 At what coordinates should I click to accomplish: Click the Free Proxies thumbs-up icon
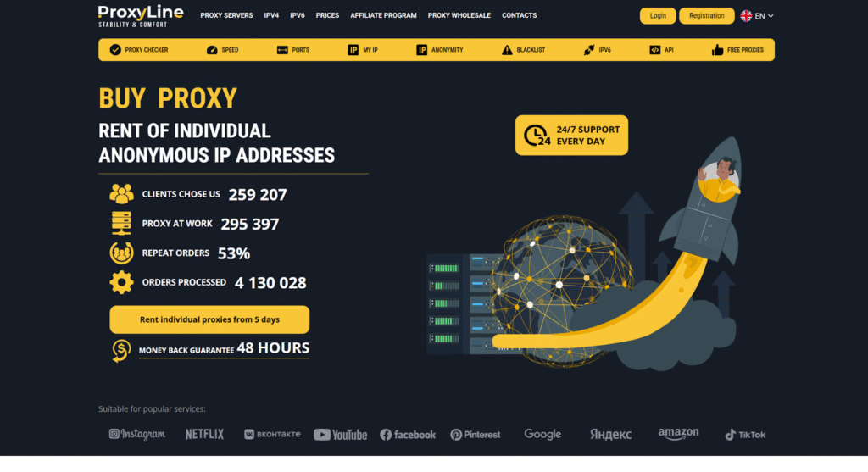coord(718,50)
